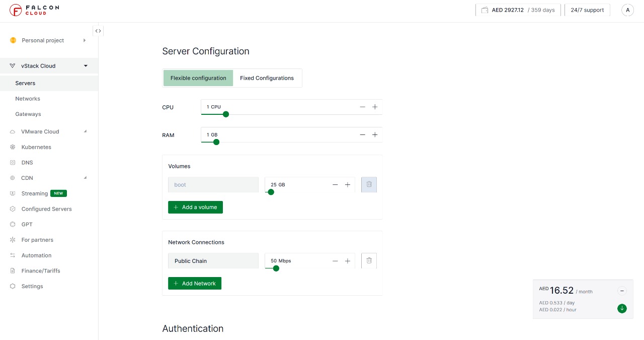This screenshot has width=644, height=340.
Task: Click the boot volume trash icon
Action: coord(369,185)
